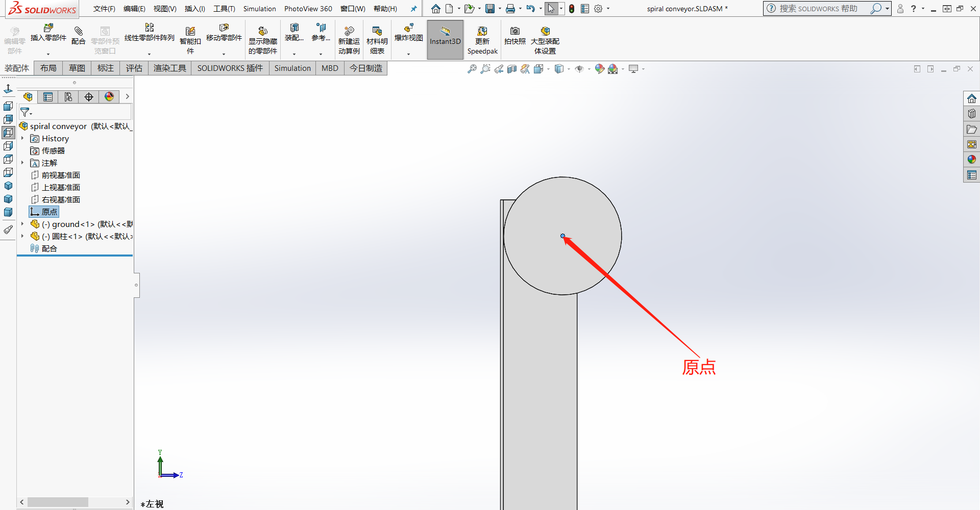Expand the 圆柱<1> component node

point(22,236)
